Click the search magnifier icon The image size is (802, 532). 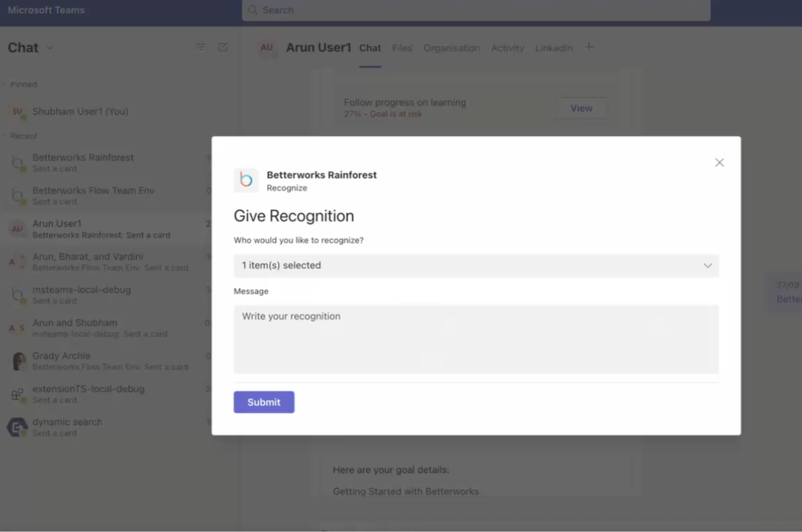pos(252,10)
